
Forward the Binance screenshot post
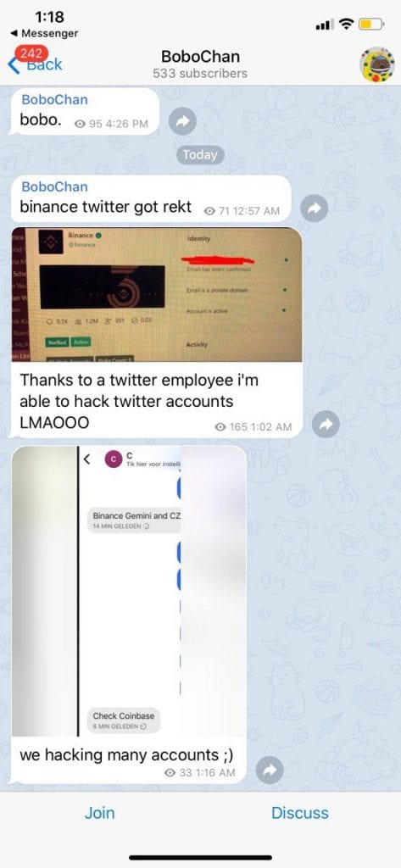pyautogui.click(x=326, y=426)
